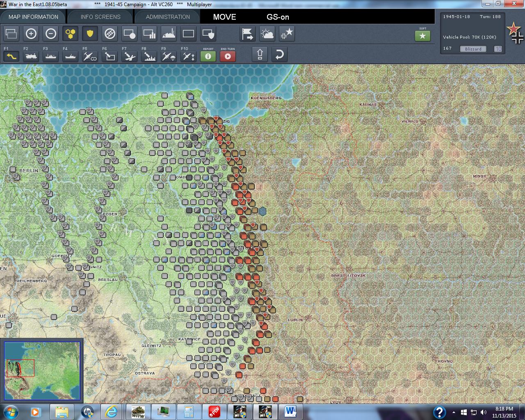Select F2 rail move locomotive icon

coord(31,56)
